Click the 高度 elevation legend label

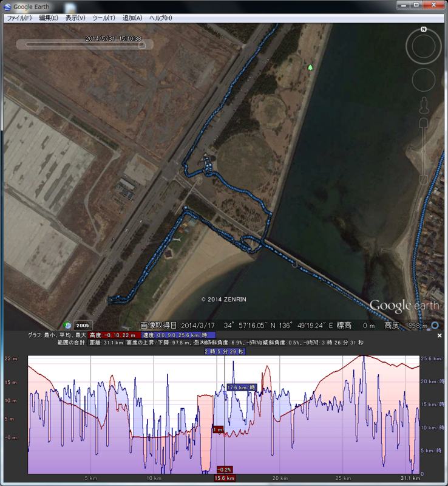point(114,335)
